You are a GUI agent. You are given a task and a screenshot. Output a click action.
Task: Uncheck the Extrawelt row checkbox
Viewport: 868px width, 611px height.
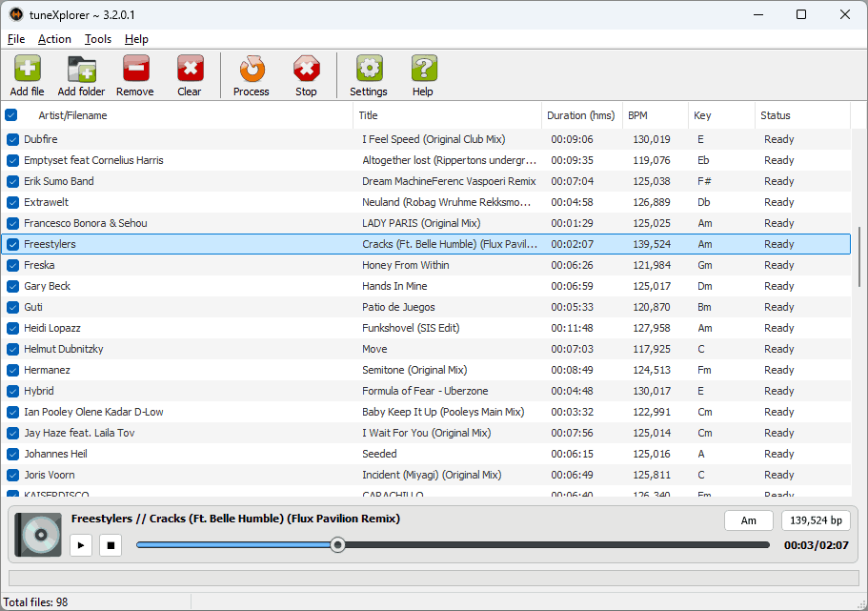pyautogui.click(x=12, y=203)
